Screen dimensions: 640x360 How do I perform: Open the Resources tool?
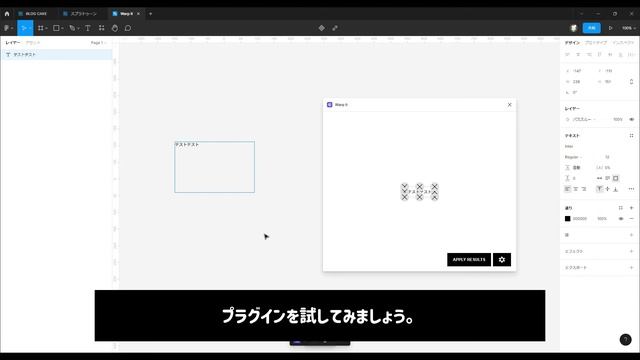(102, 28)
